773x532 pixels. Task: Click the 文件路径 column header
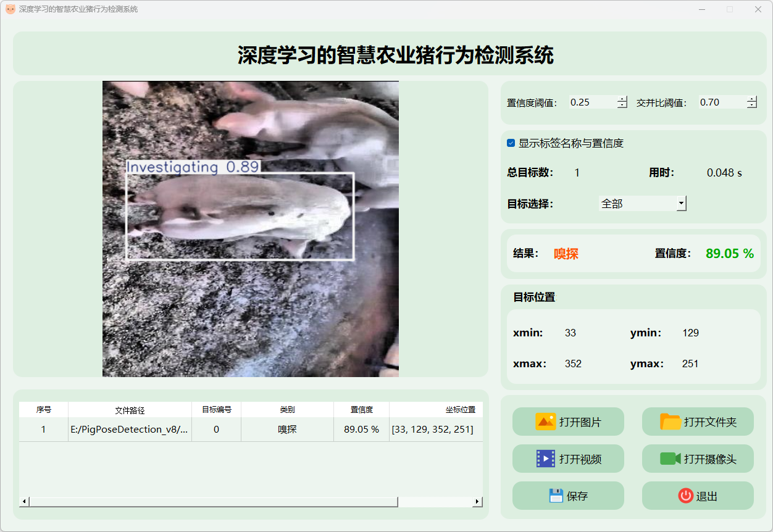[x=130, y=410]
